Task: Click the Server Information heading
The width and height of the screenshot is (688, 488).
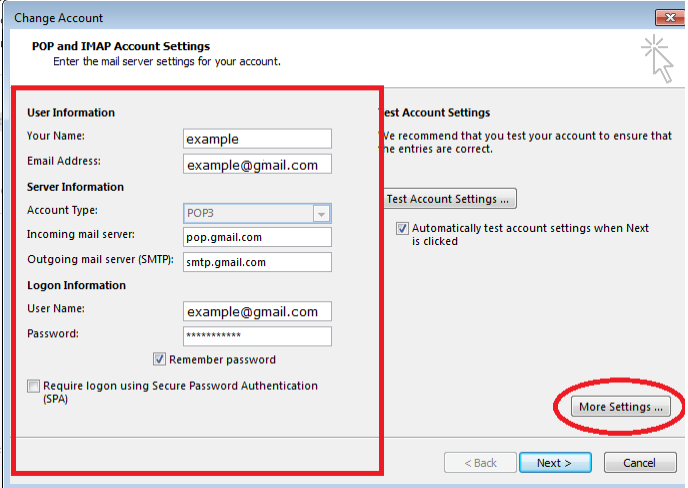Action: click(75, 187)
